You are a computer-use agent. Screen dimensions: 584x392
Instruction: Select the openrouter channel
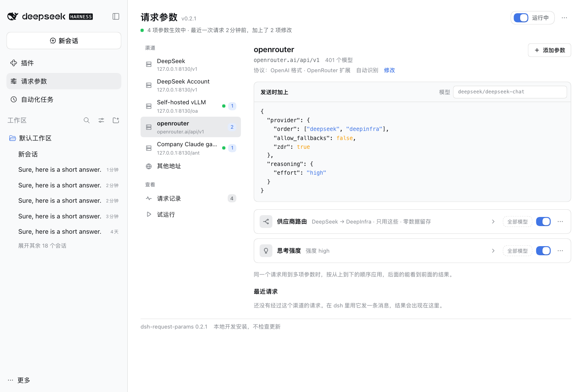191,127
